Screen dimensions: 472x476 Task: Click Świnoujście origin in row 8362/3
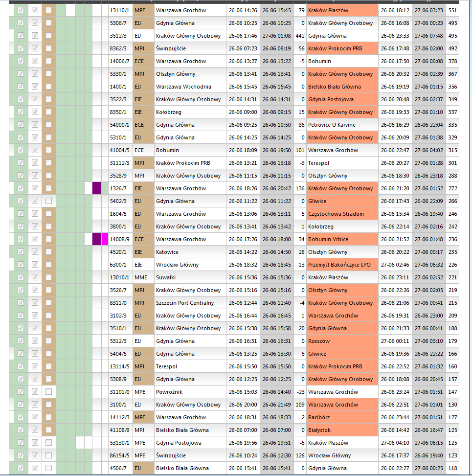[x=171, y=48]
